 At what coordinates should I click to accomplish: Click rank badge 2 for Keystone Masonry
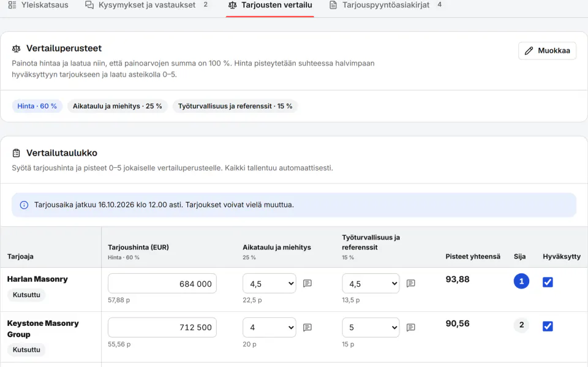(521, 325)
